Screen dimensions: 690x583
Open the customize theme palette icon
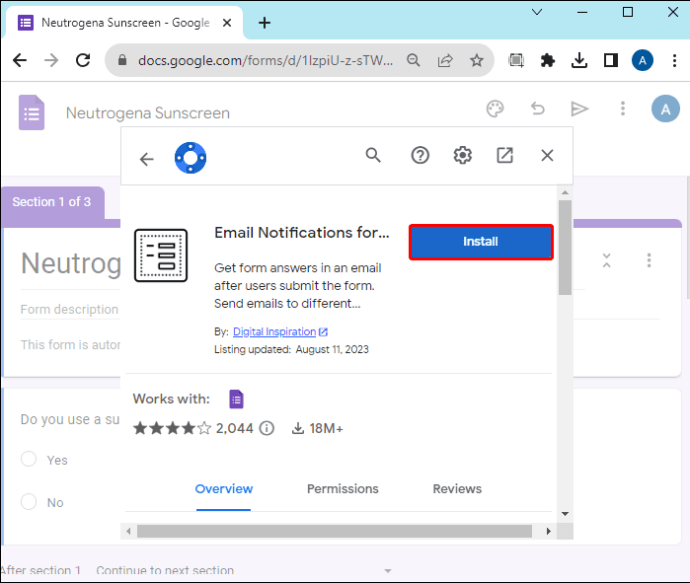pyautogui.click(x=495, y=109)
